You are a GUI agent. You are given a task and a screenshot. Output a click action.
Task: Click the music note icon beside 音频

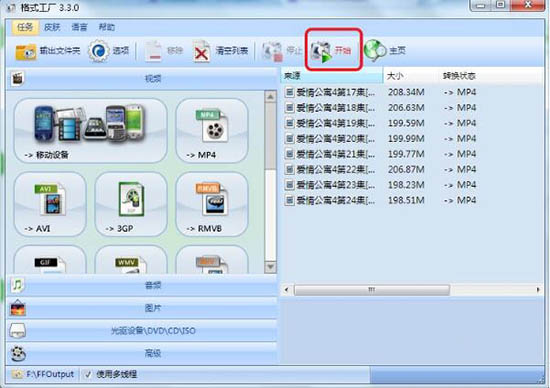[18, 285]
